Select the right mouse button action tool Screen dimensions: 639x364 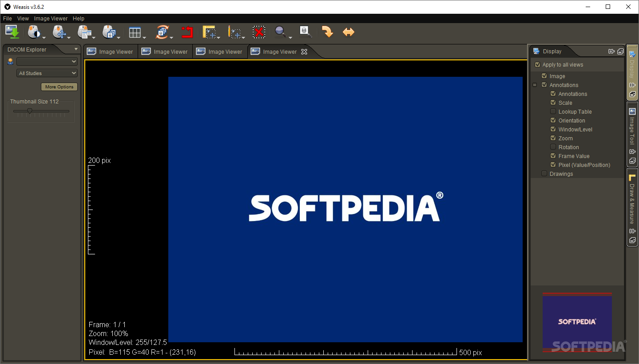(x=83, y=32)
